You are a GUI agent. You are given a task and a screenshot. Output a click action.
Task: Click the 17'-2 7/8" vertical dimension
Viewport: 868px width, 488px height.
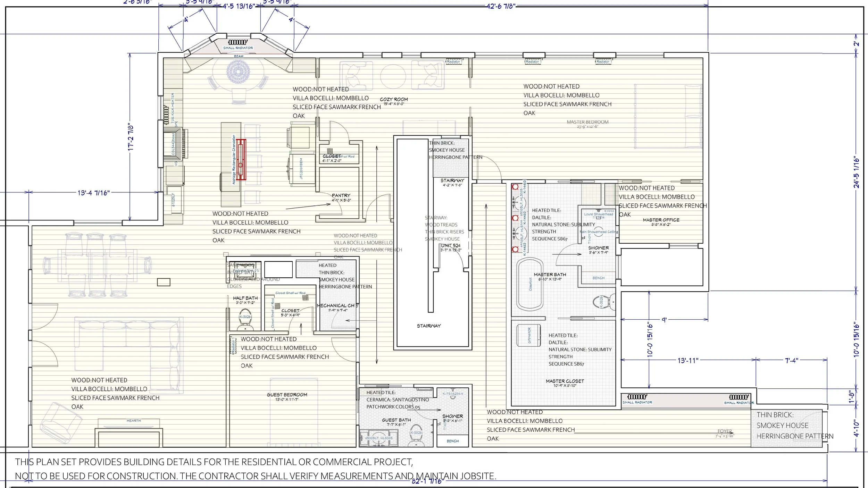[131, 136]
